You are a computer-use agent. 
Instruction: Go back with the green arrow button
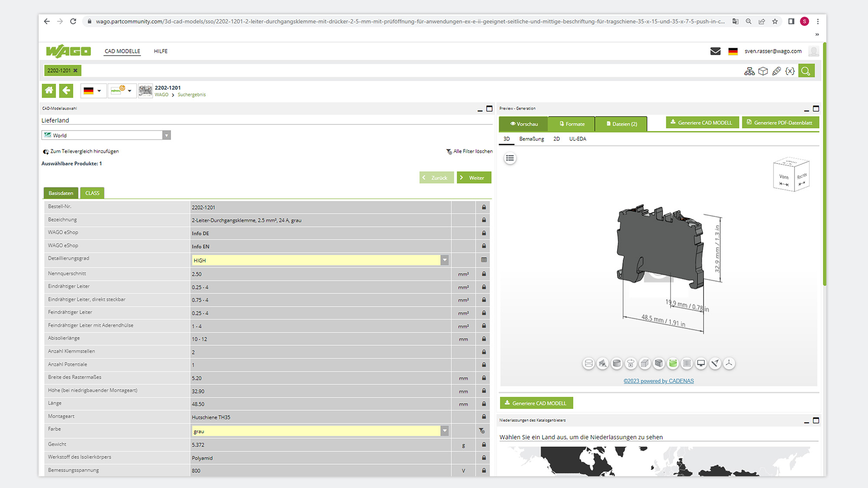[66, 90]
